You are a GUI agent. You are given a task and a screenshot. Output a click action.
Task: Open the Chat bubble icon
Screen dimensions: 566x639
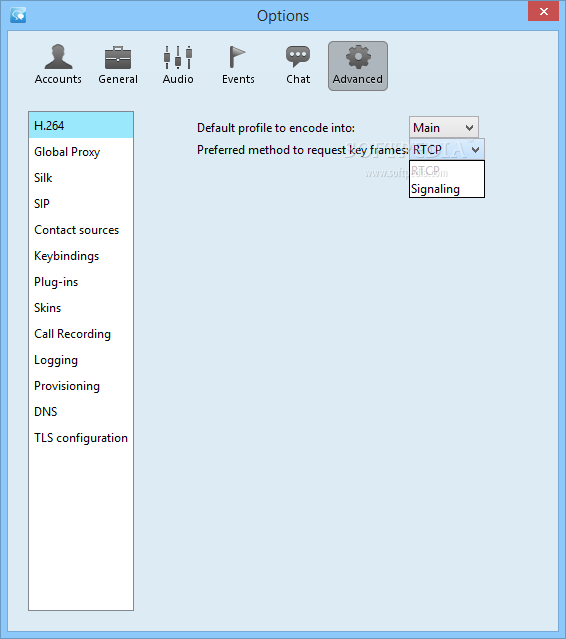click(298, 65)
